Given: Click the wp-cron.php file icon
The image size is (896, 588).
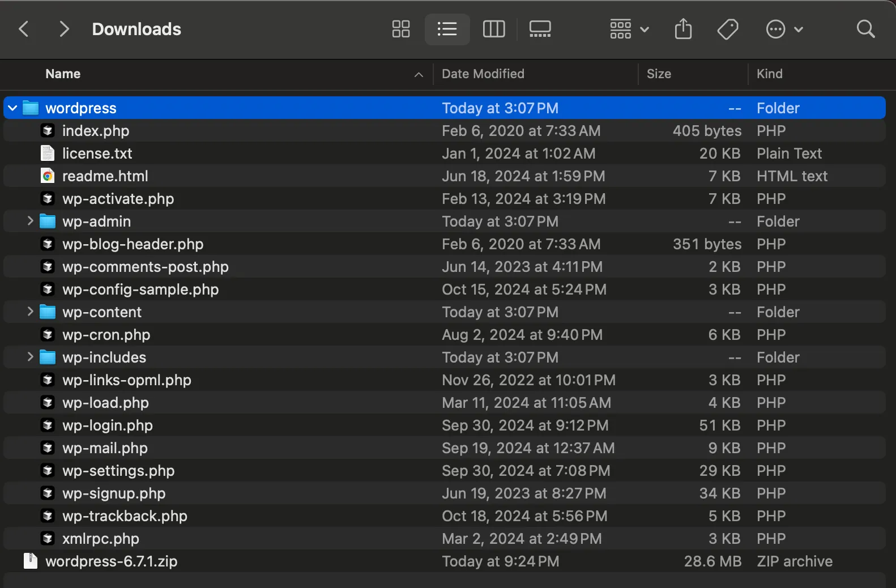Looking at the screenshot, I should (x=48, y=334).
